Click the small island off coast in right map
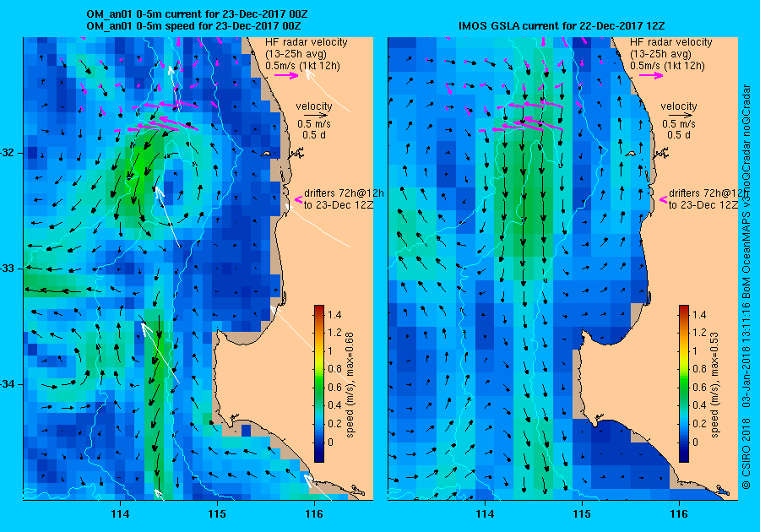The image size is (760, 532). pyautogui.click(x=631, y=154)
